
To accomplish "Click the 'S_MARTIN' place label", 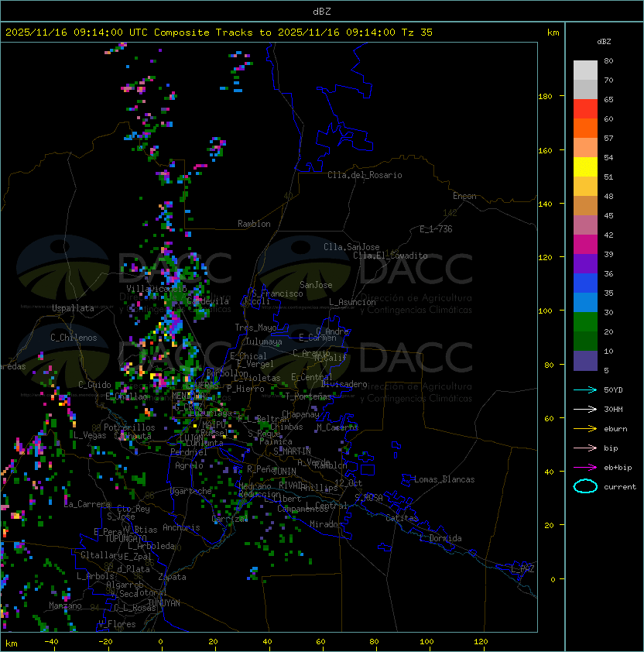I will (x=292, y=451).
